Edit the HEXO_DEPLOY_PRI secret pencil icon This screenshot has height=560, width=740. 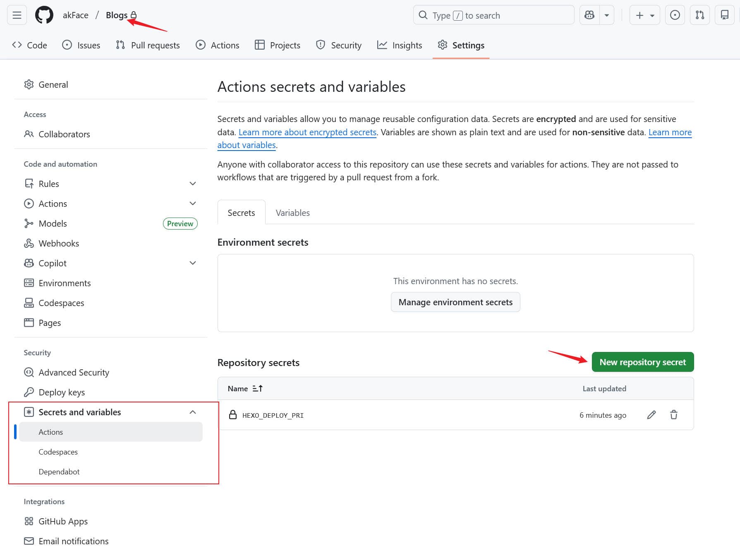651,415
